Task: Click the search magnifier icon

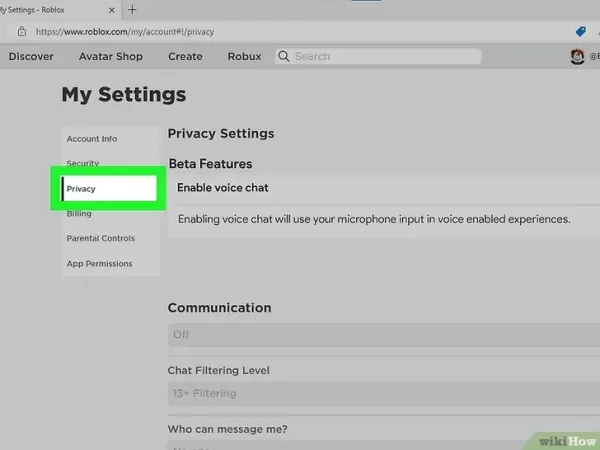Action: point(284,56)
